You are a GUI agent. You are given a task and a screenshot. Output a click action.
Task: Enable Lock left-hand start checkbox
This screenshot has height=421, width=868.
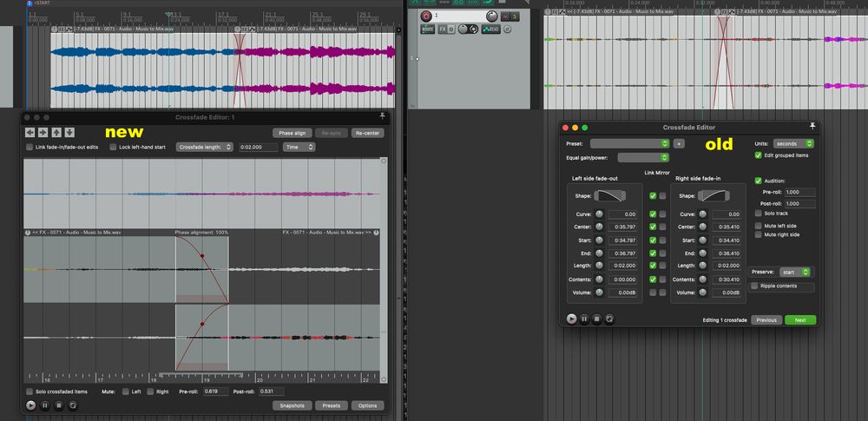point(113,147)
